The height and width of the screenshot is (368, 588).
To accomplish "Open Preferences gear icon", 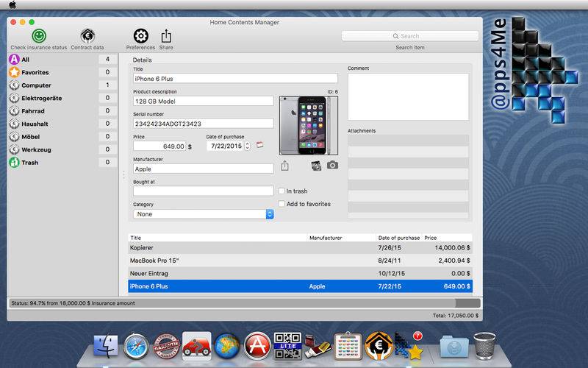I will [x=140, y=36].
